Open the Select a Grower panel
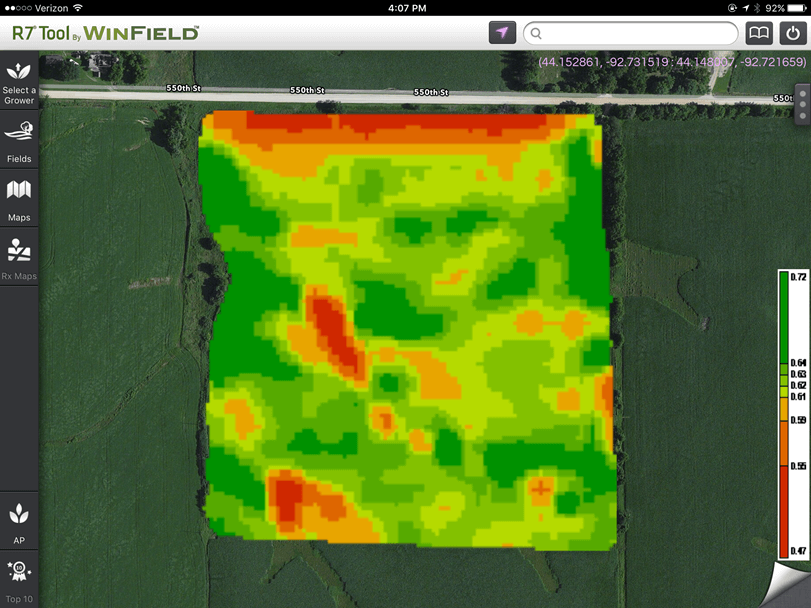Viewport: 811px width, 608px height. pyautogui.click(x=19, y=83)
